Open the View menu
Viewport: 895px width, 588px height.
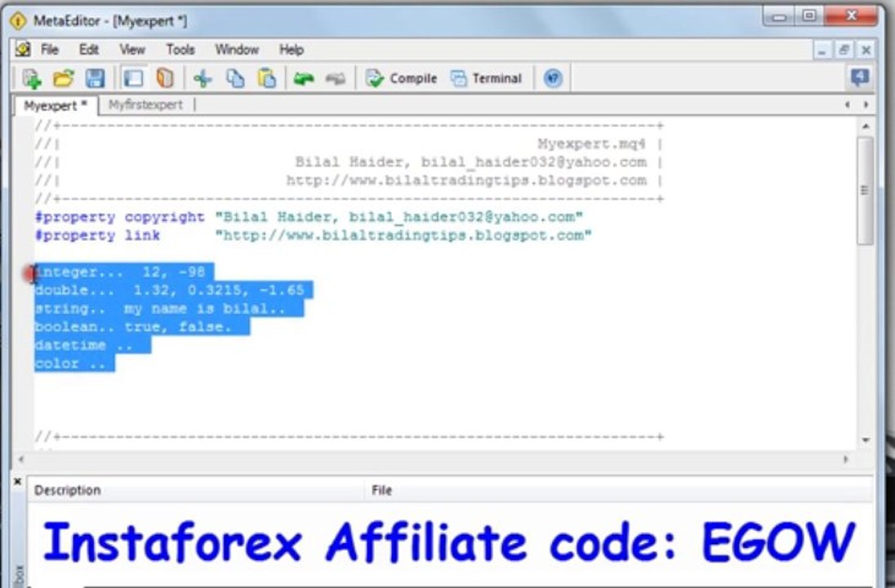coord(131,50)
